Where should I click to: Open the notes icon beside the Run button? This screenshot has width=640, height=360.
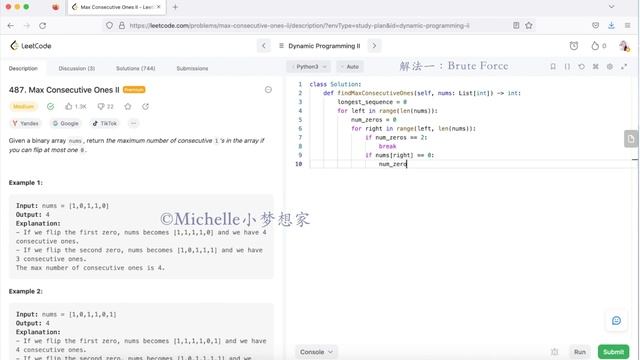554,352
